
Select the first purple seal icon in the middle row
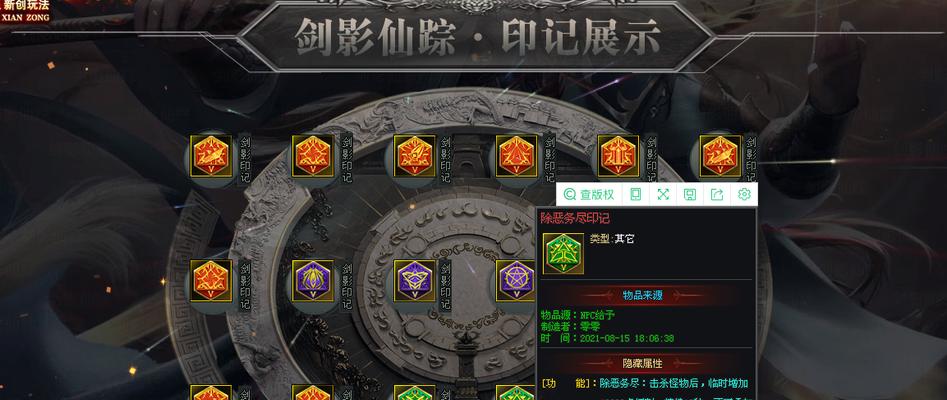coord(313,281)
